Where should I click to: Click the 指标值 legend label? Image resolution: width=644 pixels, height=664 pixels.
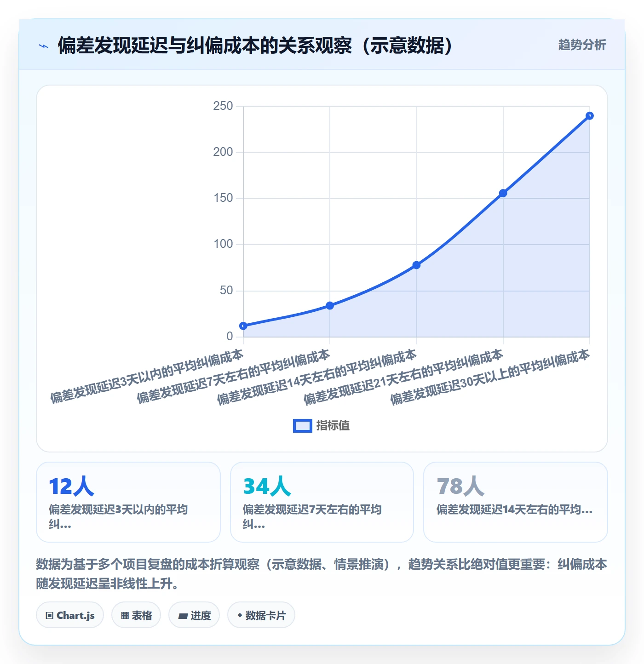333,426
